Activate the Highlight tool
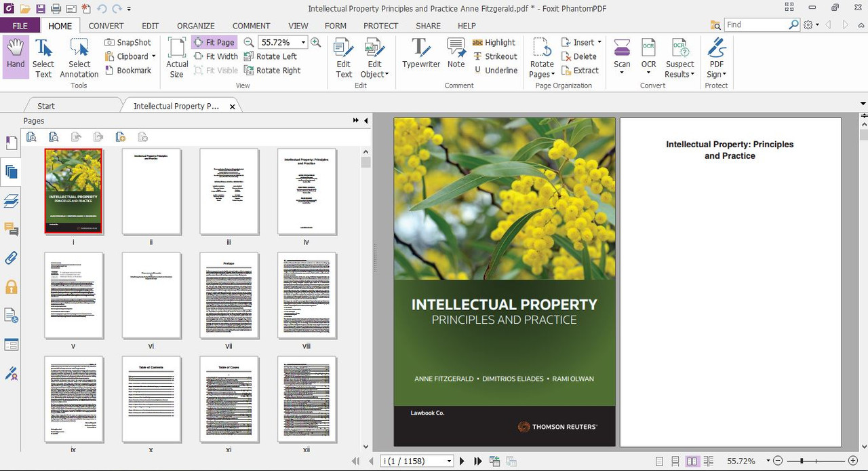Image resolution: width=868 pixels, height=471 pixels. tap(494, 42)
